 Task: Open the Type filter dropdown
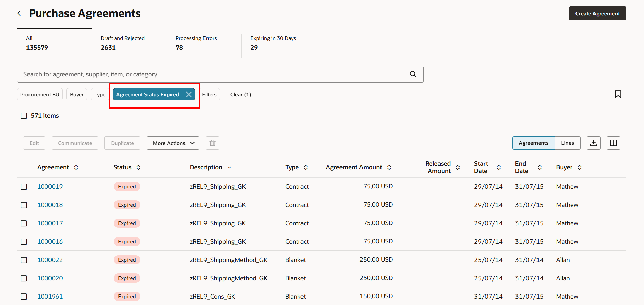[x=100, y=94]
